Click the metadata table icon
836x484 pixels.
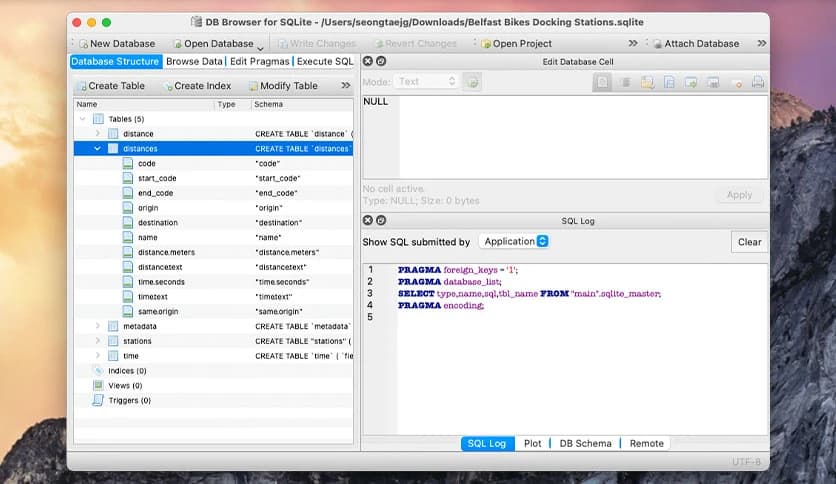pyautogui.click(x=113, y=326)
